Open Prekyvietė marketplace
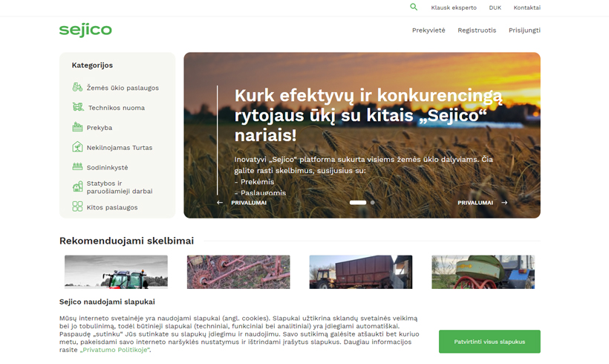The image size is (609, 364). point(429,30)
